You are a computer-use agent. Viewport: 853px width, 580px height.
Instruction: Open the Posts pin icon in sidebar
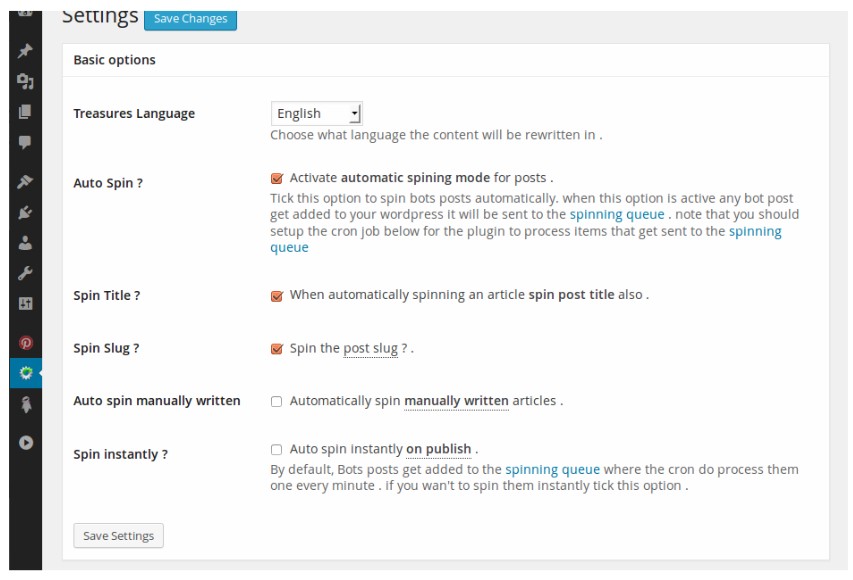(x=25, y=51)
